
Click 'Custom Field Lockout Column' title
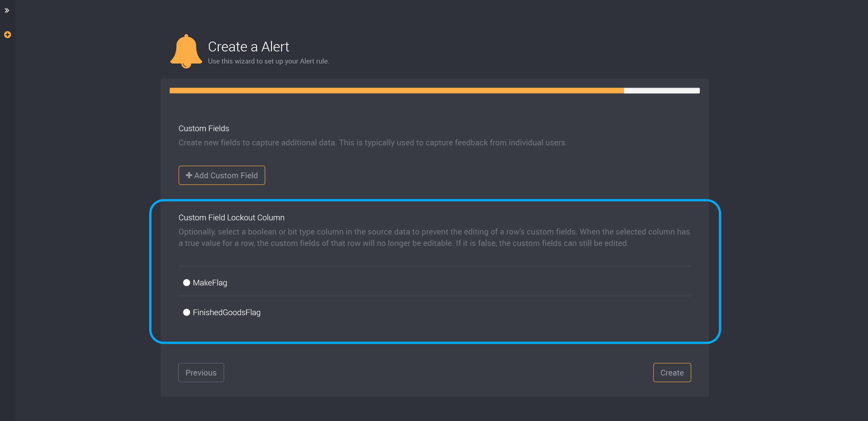coord(231,217)
